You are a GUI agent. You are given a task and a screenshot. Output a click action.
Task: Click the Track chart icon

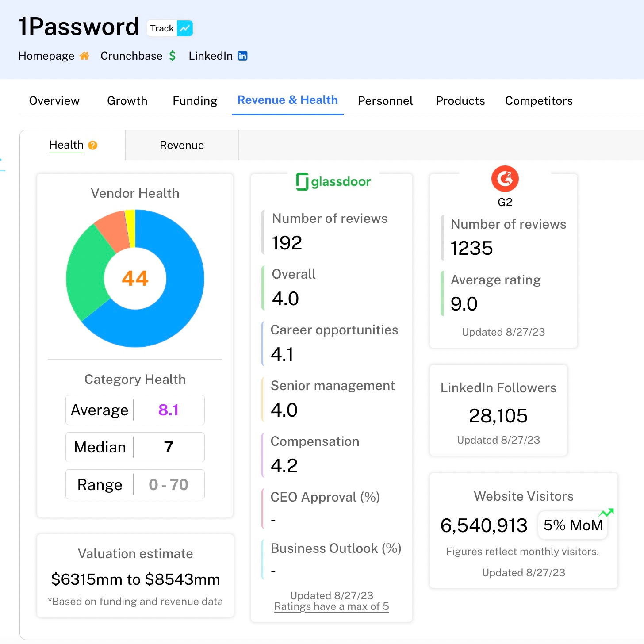pyautogui.click(x=185, y=28)
